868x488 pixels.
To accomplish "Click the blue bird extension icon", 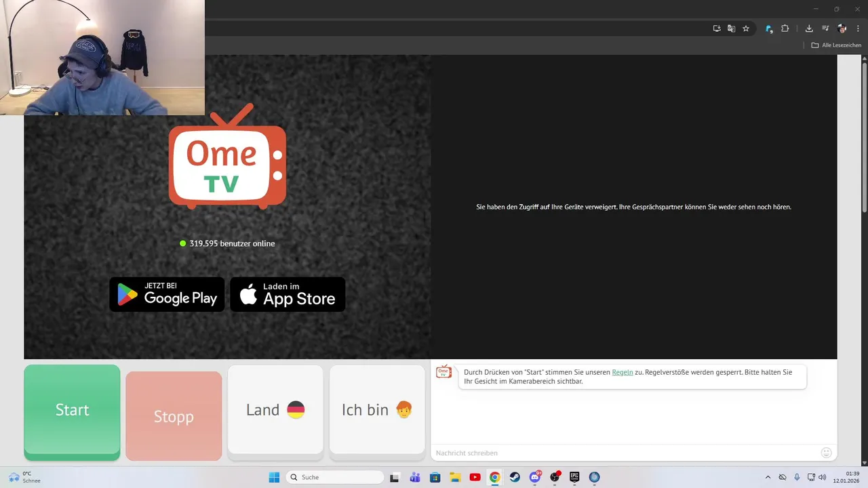I will tap(768, 28).
